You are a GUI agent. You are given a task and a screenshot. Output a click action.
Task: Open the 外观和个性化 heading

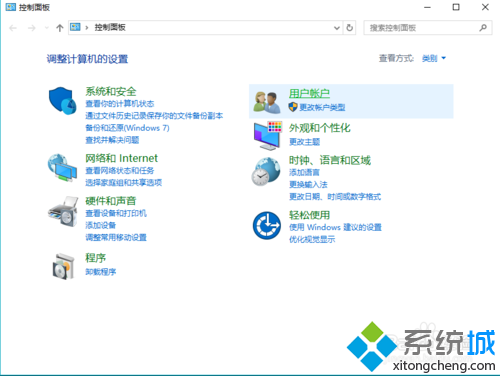tap(320, 128)
